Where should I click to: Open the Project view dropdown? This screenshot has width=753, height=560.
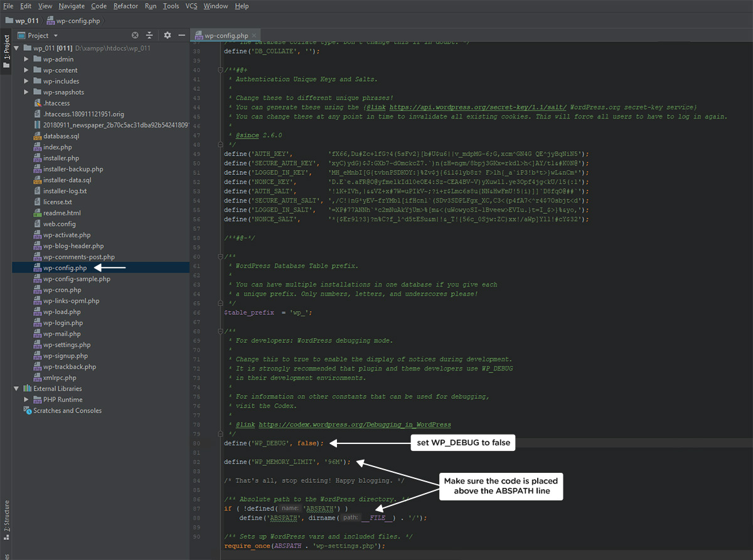(x=38, y=36)
